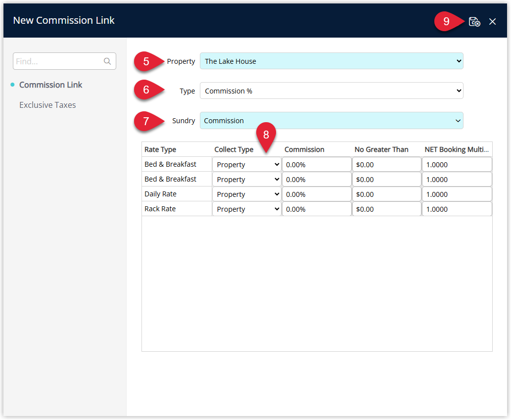Click the Collect Type column header
The image size is (511, 420).
[233, 149]
